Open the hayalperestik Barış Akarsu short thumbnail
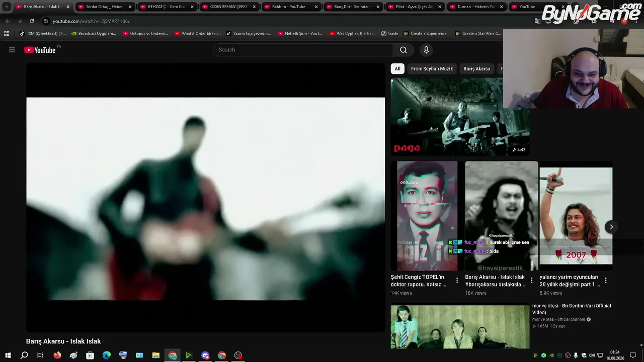 [502, 216]
